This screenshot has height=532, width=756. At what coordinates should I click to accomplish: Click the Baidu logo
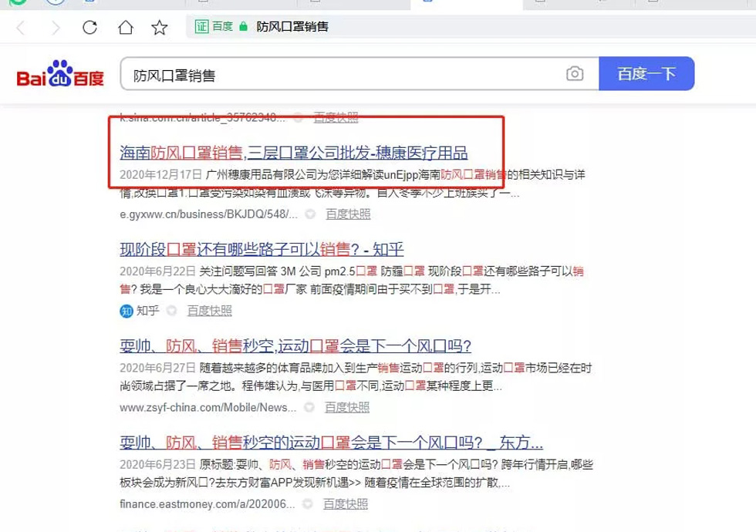pyautogui.click(x=59, y=74)
